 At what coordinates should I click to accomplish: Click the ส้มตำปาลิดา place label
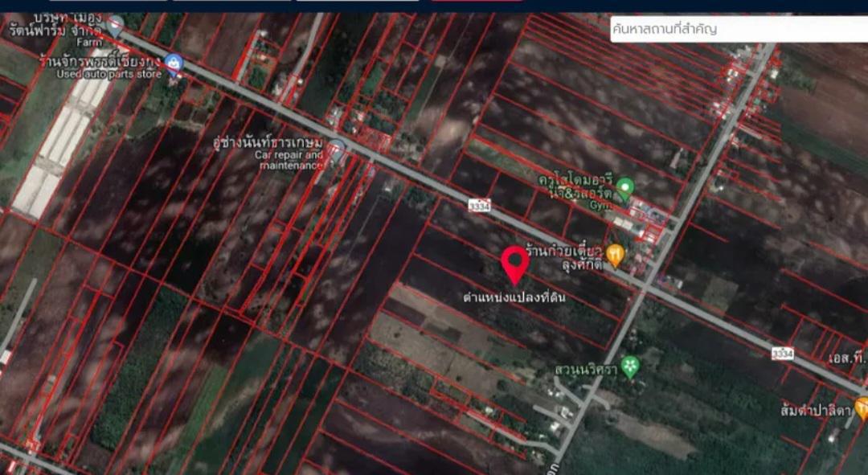817,411
